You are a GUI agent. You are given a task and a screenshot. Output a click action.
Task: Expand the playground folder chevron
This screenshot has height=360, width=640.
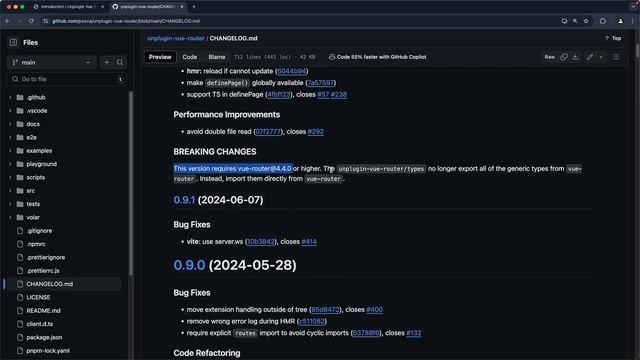pyautogui.click(x=10, y=164)
